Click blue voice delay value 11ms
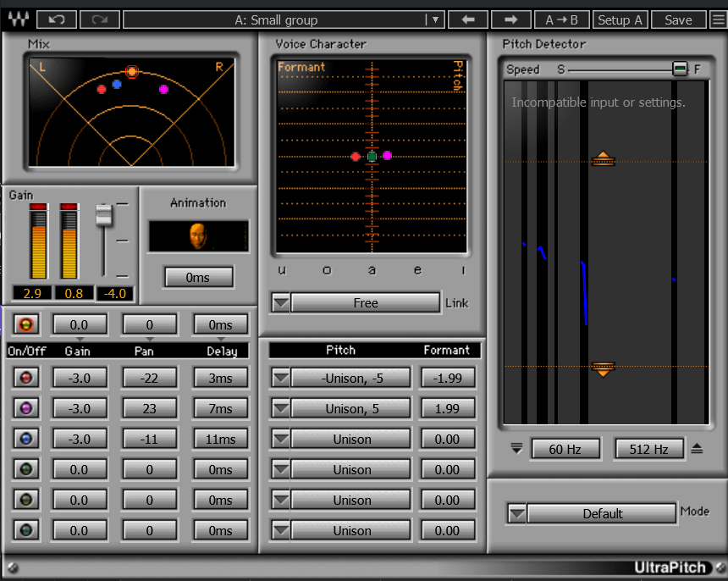728x581 pixels. pos(221,439)
